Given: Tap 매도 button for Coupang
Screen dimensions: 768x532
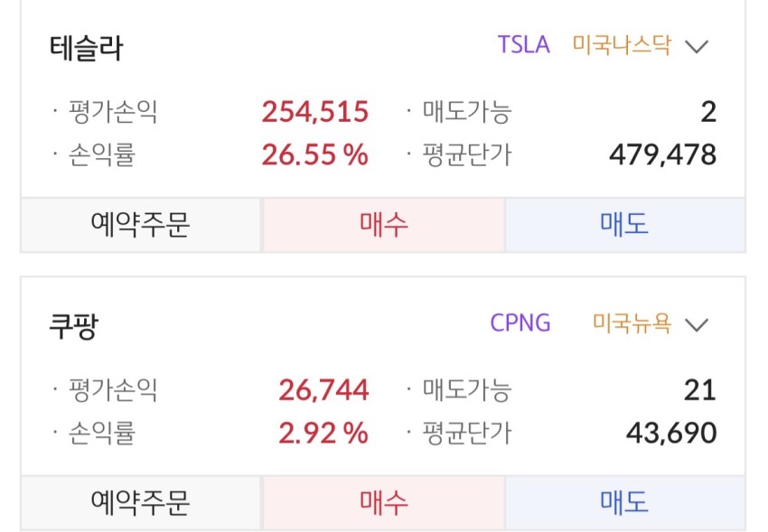Looking at the screenshot, I should 625,503.
